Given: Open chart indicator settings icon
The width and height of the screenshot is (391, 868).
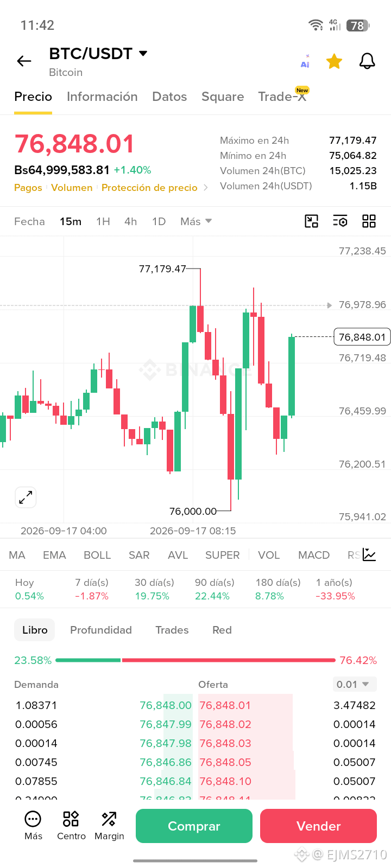Looking at the screenshot, I should 340,221.
